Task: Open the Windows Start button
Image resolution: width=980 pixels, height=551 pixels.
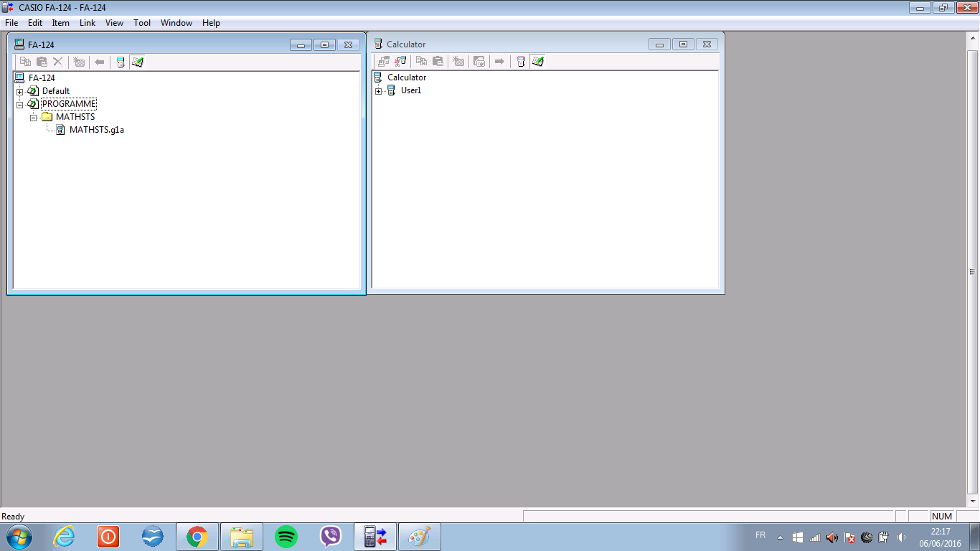Action: tap(19, 537)
